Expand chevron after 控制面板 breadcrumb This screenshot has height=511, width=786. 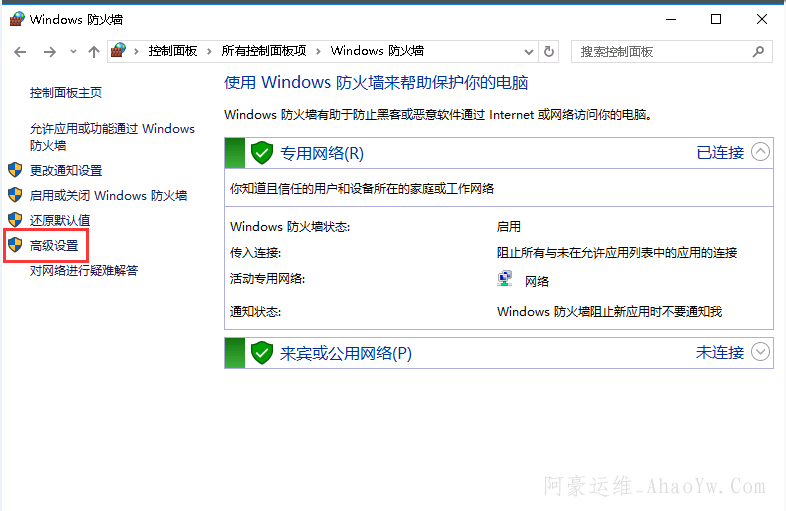click(209, 52)
